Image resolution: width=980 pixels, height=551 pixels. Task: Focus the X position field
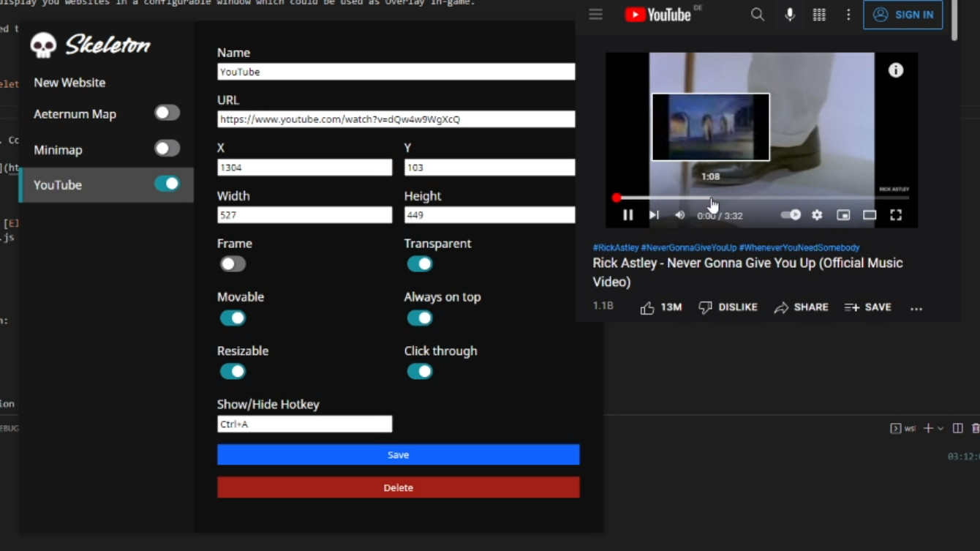pos(304,168)
